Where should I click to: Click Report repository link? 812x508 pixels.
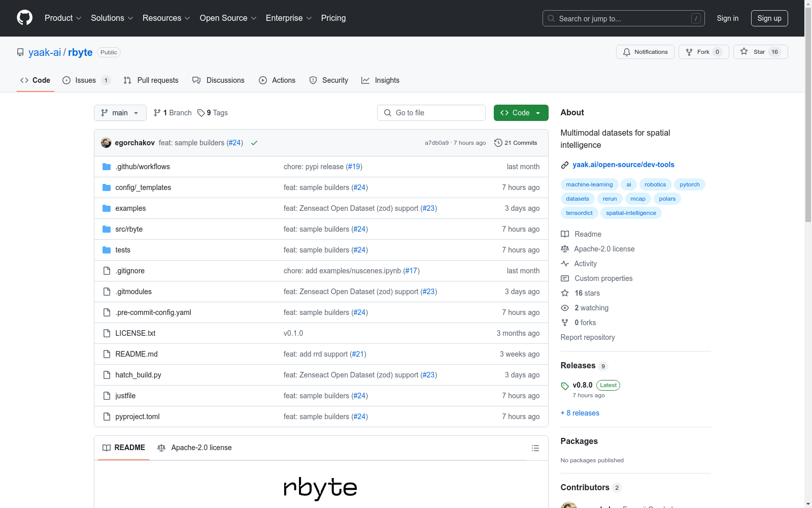click(x=588, y=337)
